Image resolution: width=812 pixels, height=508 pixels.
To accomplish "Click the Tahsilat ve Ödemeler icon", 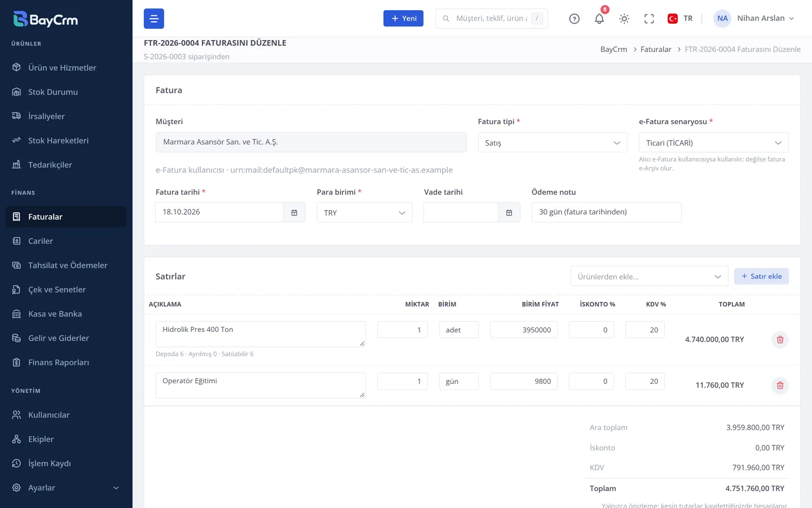I will coord(16,265).
